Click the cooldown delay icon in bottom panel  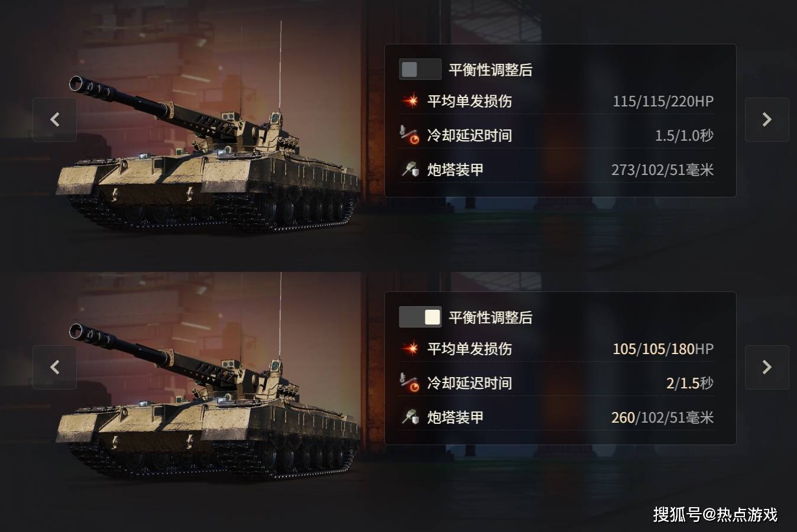[x=410, y=382]
